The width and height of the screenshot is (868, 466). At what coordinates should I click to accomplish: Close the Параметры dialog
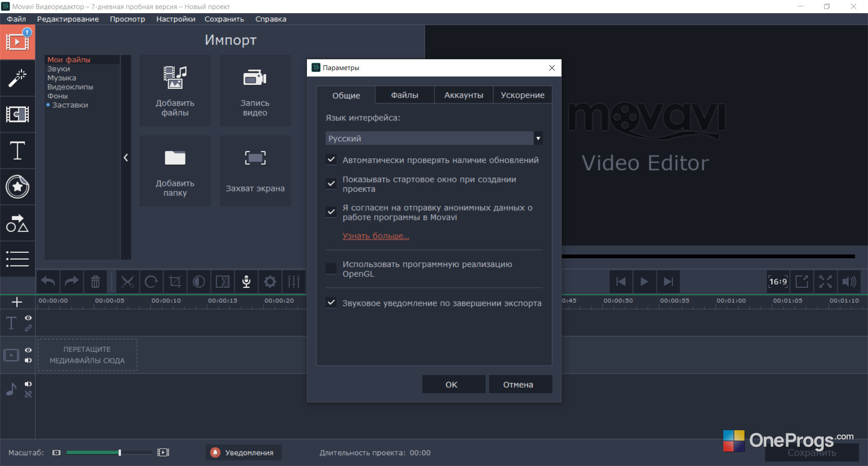pos(552,68)
